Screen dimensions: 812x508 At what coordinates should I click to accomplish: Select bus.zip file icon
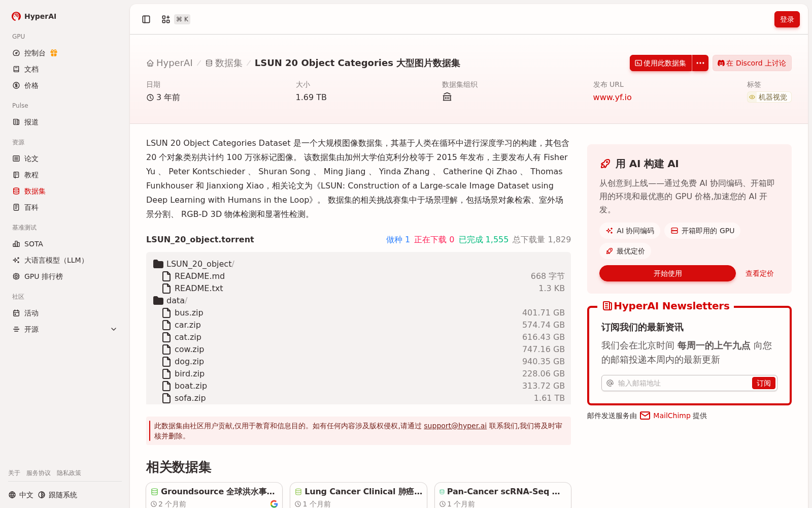166,312
